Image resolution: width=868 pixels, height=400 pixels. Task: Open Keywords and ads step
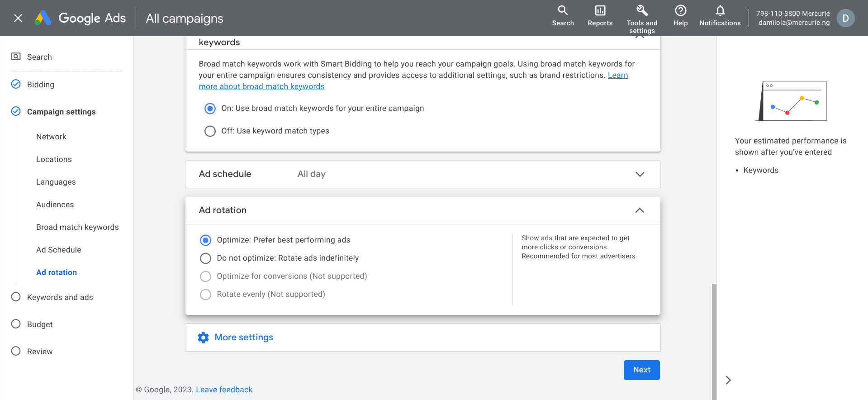pos(60,297)
